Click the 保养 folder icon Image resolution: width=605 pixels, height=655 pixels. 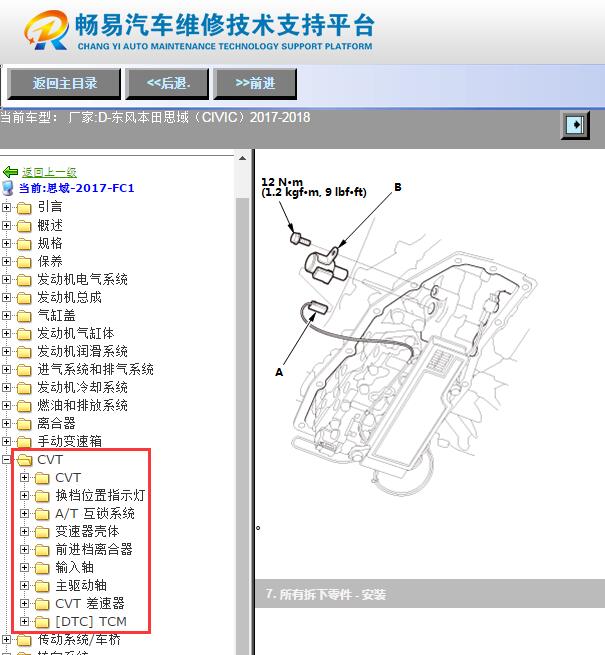click(x=24, y=261)
